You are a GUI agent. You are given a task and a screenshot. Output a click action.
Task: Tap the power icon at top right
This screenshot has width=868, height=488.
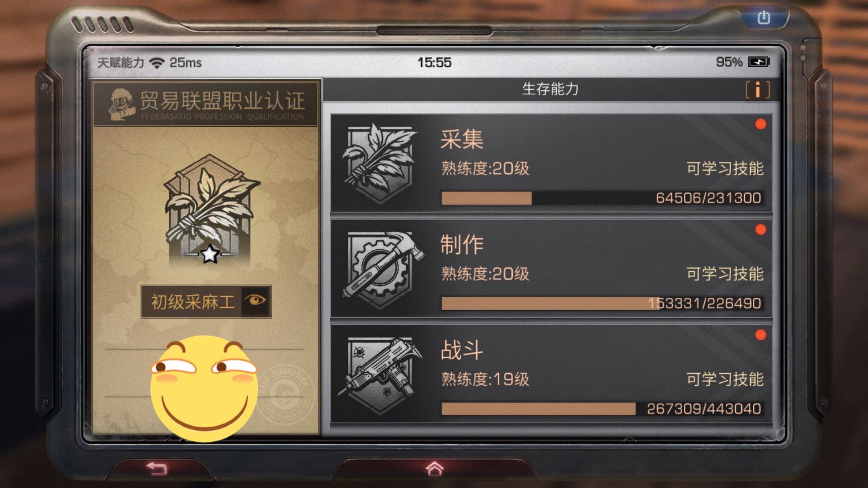pyautogui.click(x=764, y=18)
